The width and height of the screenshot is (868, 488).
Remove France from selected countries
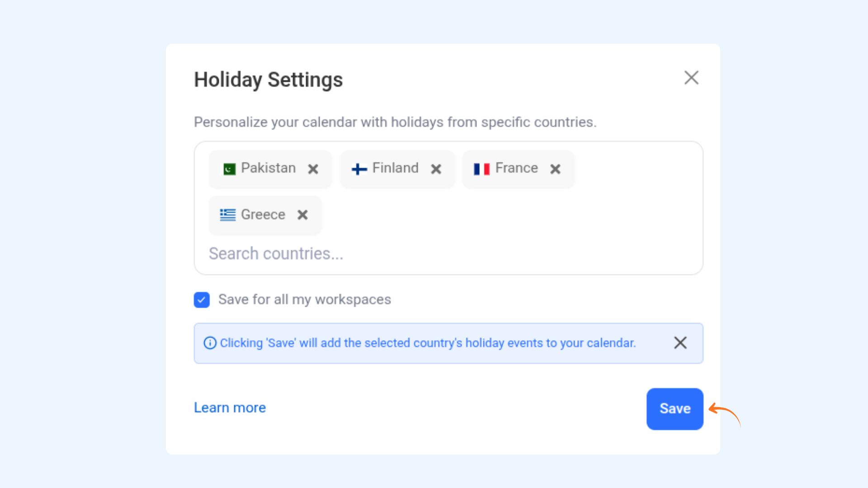555,169
